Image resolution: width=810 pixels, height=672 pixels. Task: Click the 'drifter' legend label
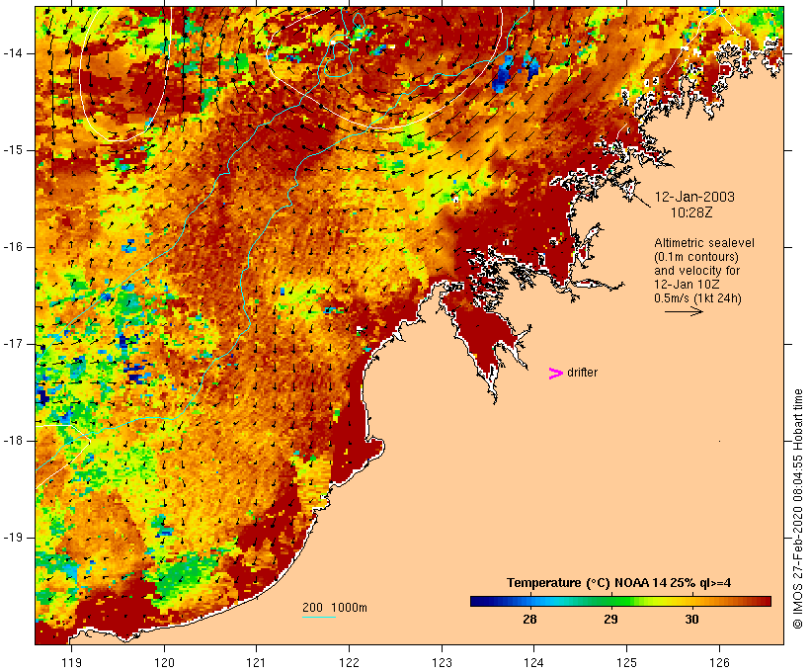click(582, 373)
